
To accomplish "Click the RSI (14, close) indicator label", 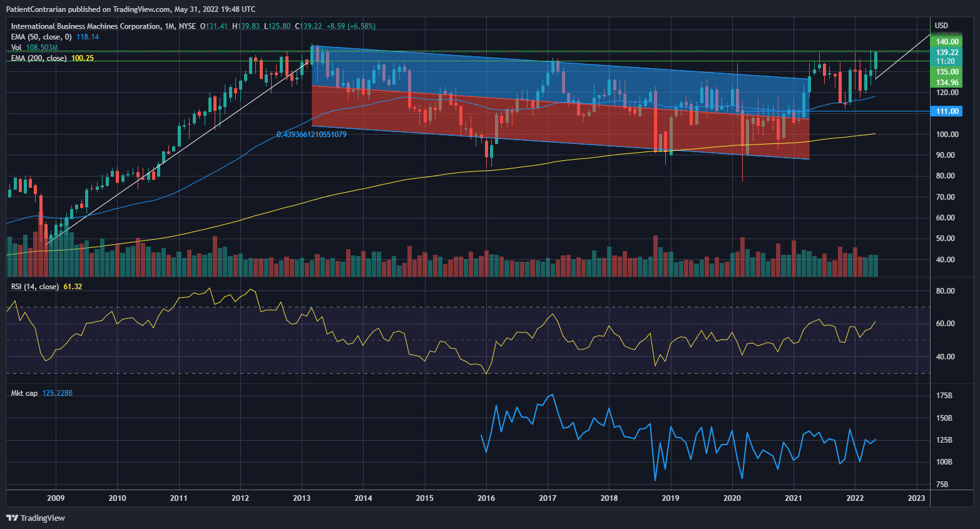I will [x=35, y=287].
